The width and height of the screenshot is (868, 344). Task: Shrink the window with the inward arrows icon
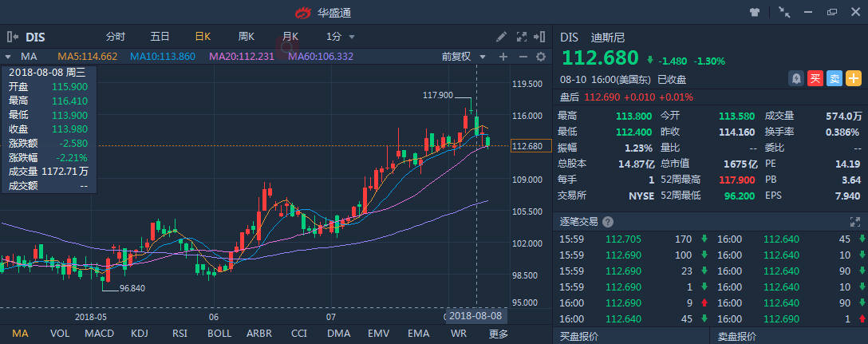(x=784, y=12)
